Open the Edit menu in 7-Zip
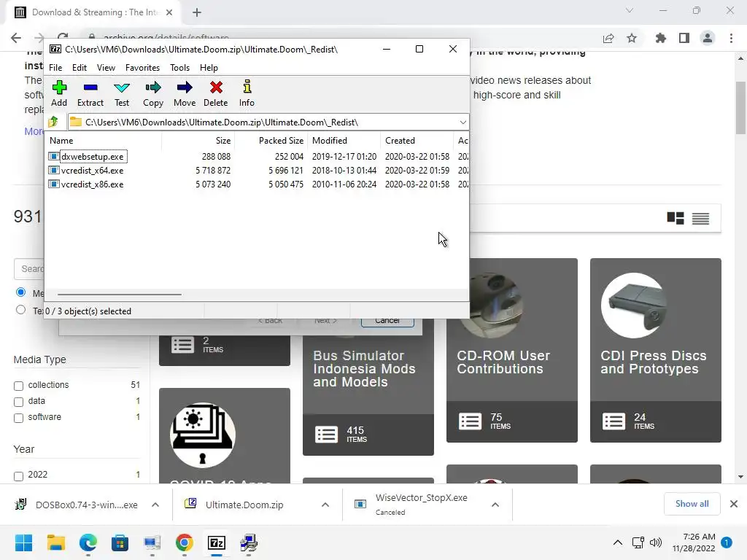747x560 pixels. point(79,68)
